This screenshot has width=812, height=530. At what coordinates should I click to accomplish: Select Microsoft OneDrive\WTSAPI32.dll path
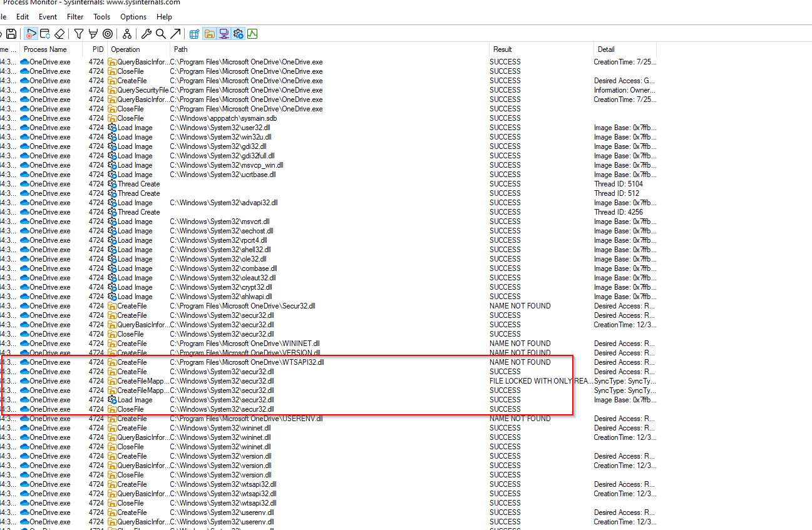[247, 362]
